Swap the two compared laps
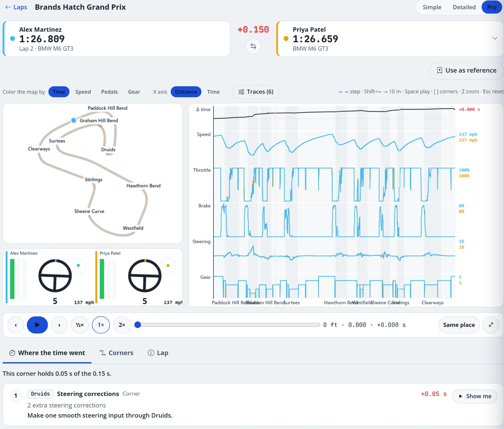 point(253,46)
